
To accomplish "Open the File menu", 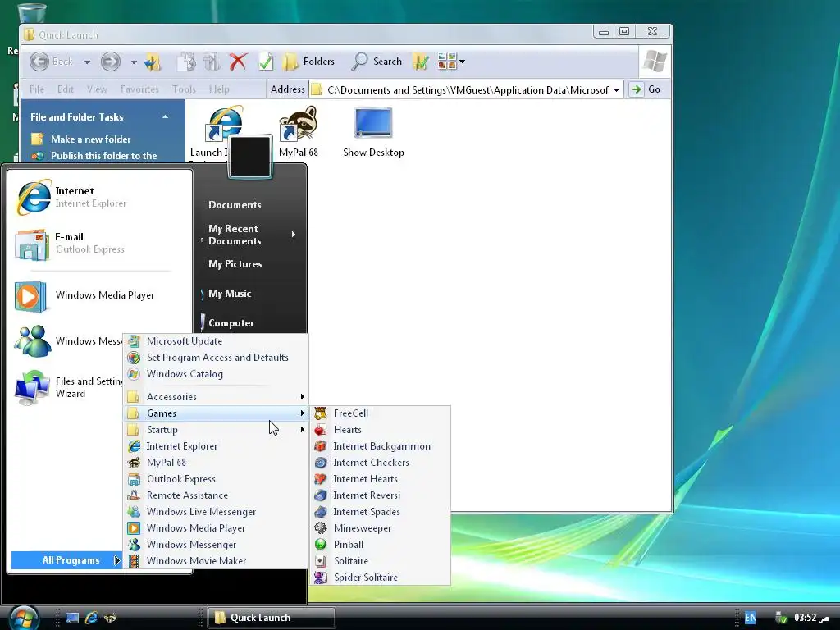I will tap(37, 89).
